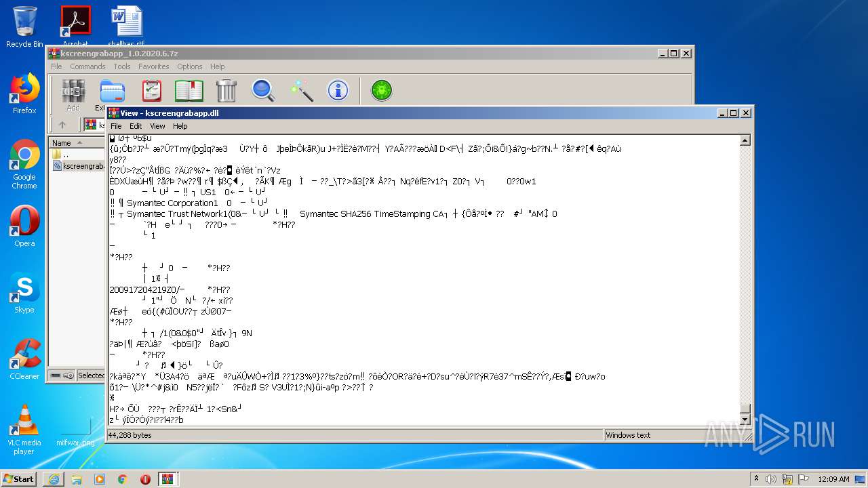Viewport: 868px width, 488px height.
Task: Open Chrome from the taskbar
Action: pos(122,479)
